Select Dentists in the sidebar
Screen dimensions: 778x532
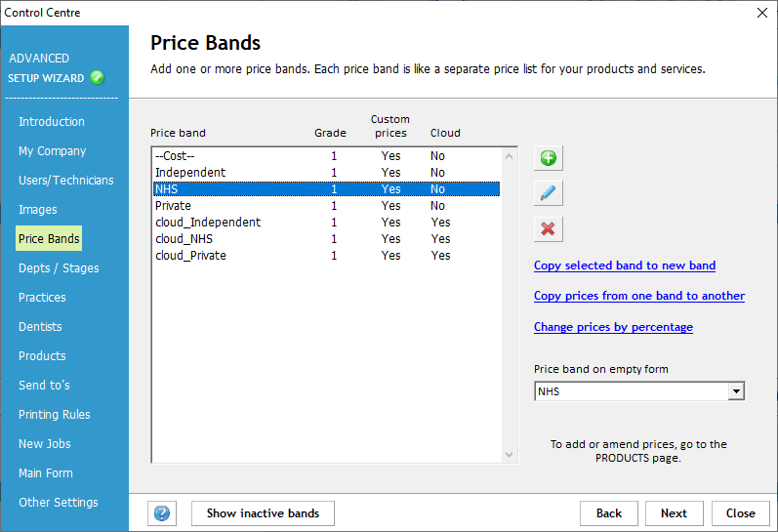40,327
